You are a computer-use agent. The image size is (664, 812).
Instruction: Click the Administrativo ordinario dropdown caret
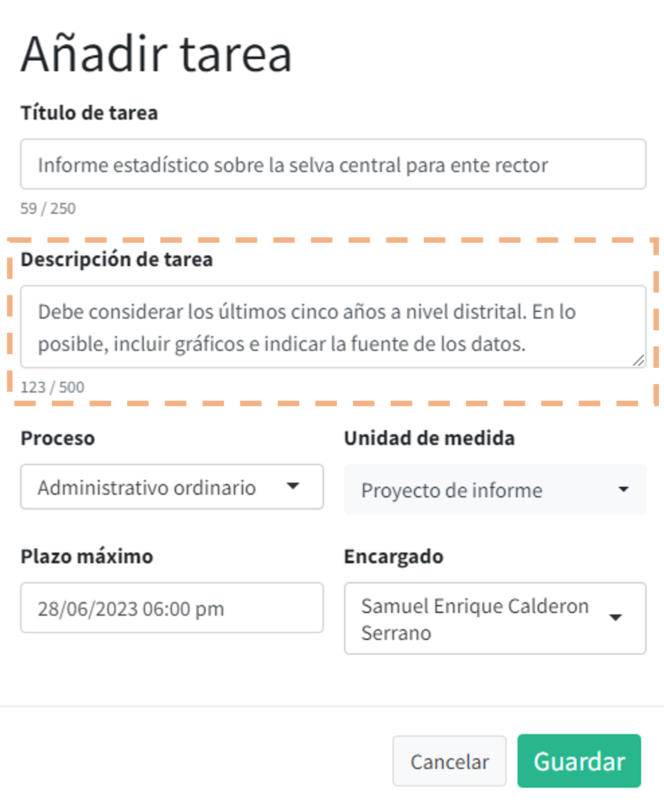294,487
